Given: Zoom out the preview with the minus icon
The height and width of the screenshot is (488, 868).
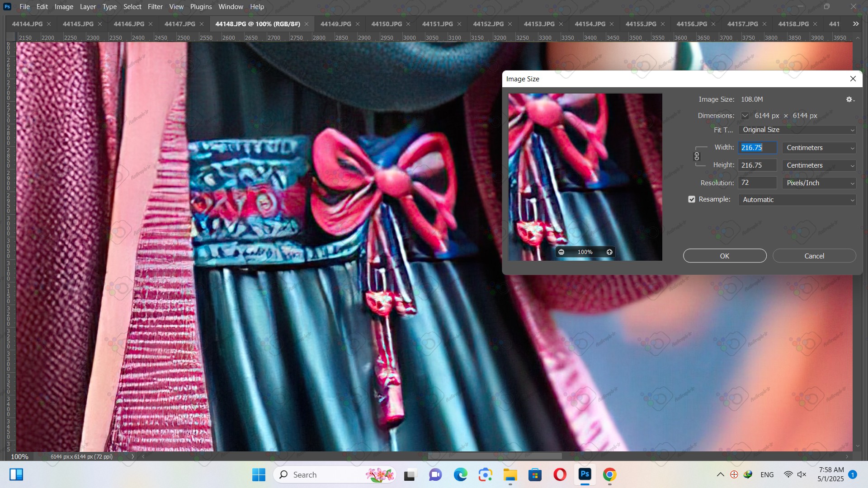Looking at the screenshot, I should [561, 252].
